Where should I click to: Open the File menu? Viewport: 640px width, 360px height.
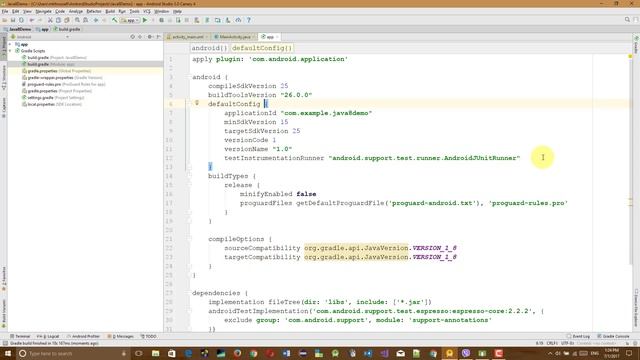(x=5, y=11)
